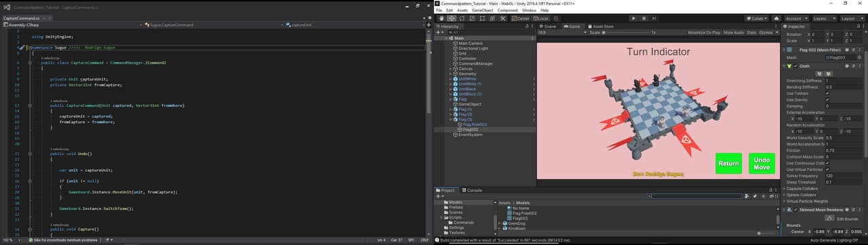Image resolution: width=868 pixels, height=245 pixels.
Task: Click the Stretching Stiffness value field
Action: pos(844,81)
